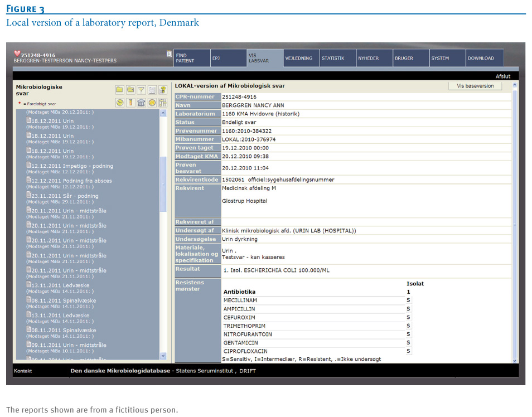
Task: Click the open folder icon in the toolbar
Action: 130,90
